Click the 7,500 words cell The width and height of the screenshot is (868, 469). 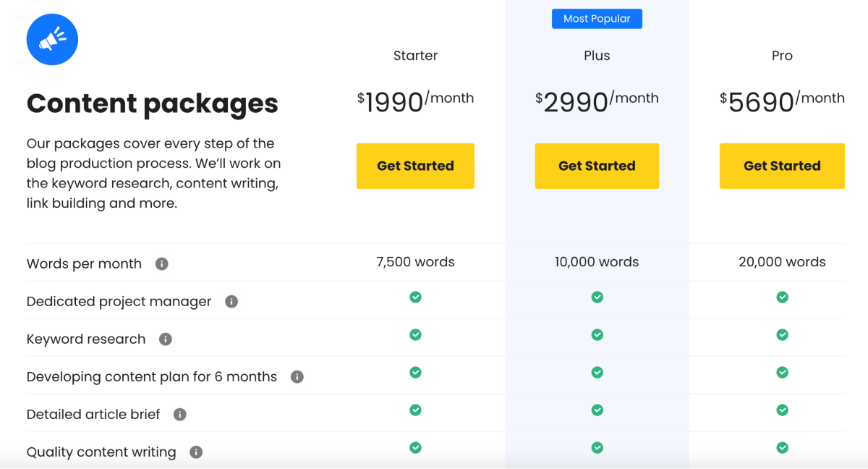pos(415,262)
